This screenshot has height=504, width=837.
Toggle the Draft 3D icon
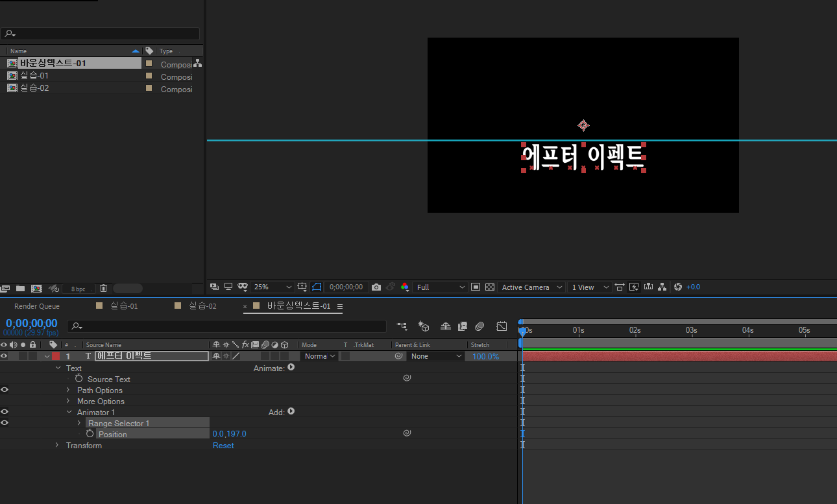point(424,326)
